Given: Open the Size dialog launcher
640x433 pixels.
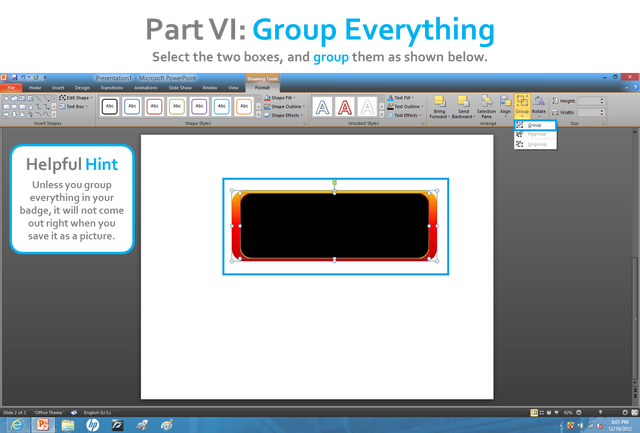Looking at the screenshot, I should pyautogui.click(x=603, y=123).
